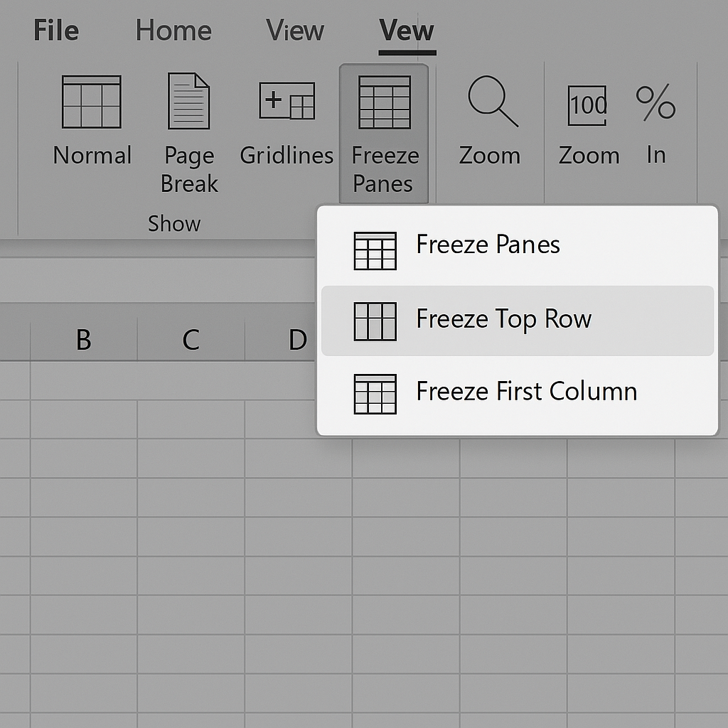Switch to the Home tab
This screenshot has width=728, height=728.
pos(173,31)
